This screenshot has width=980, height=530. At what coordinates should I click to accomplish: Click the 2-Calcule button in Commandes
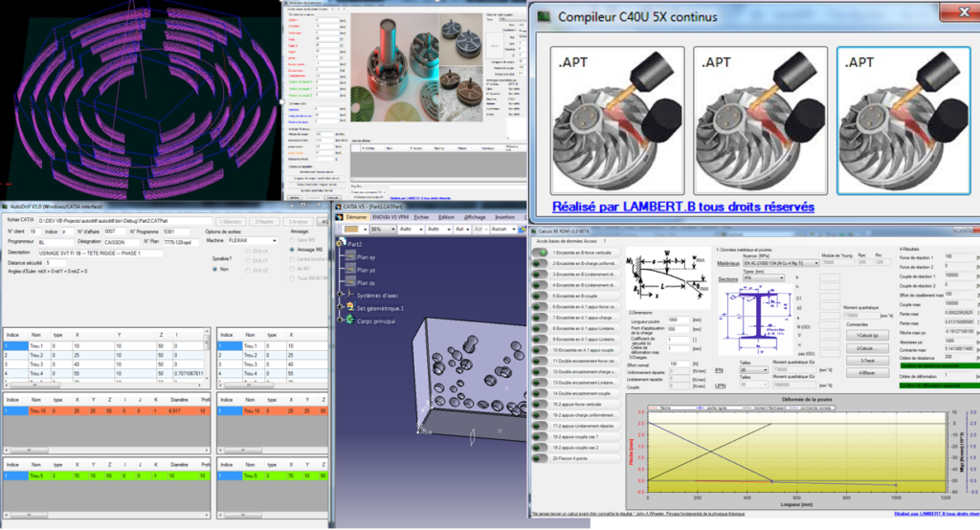[866, 348]
